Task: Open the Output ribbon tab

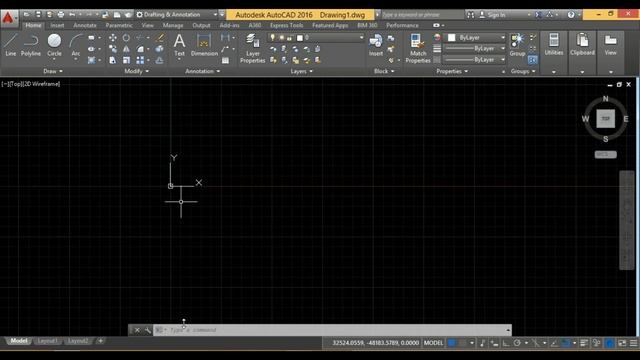Action: (x=201, y=25)
